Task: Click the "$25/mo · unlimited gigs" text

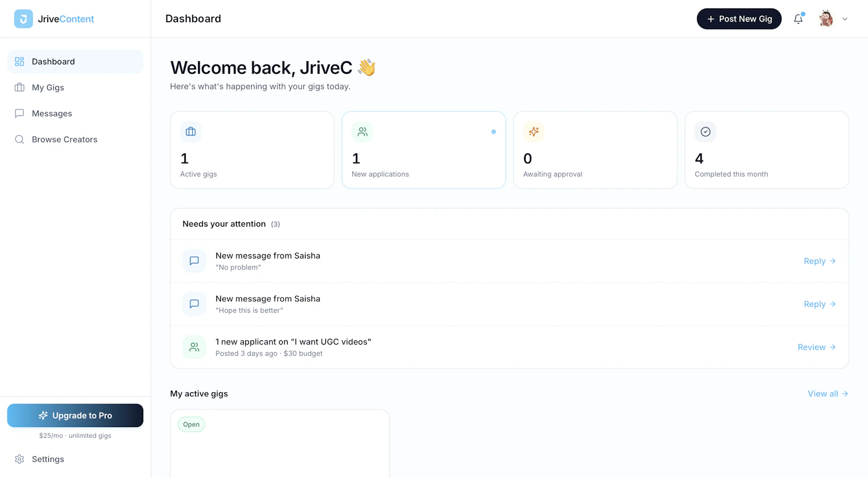Action: [x=75, y=436]
